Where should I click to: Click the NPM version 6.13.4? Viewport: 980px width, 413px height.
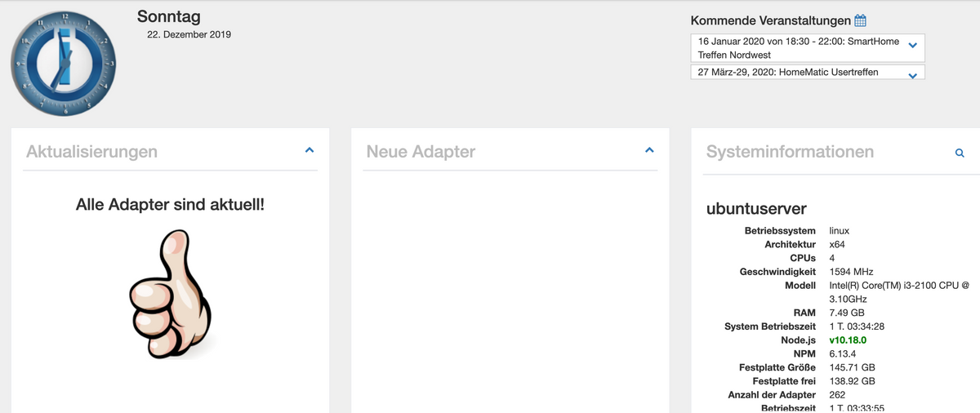(842, 354)
